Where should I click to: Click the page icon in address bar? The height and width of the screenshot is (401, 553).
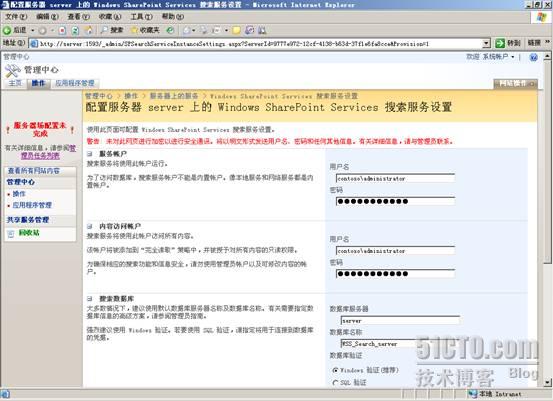click(x=34, y=43)
